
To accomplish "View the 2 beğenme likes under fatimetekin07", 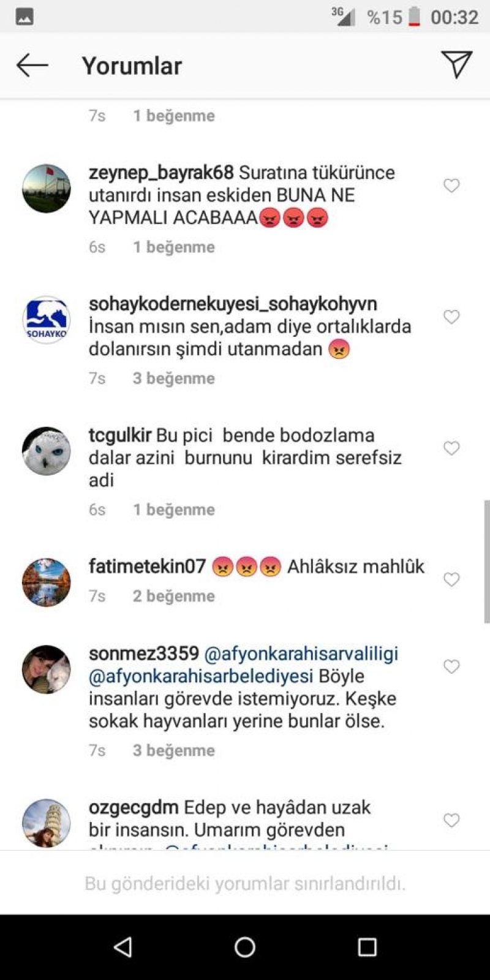I will (174, 596).
